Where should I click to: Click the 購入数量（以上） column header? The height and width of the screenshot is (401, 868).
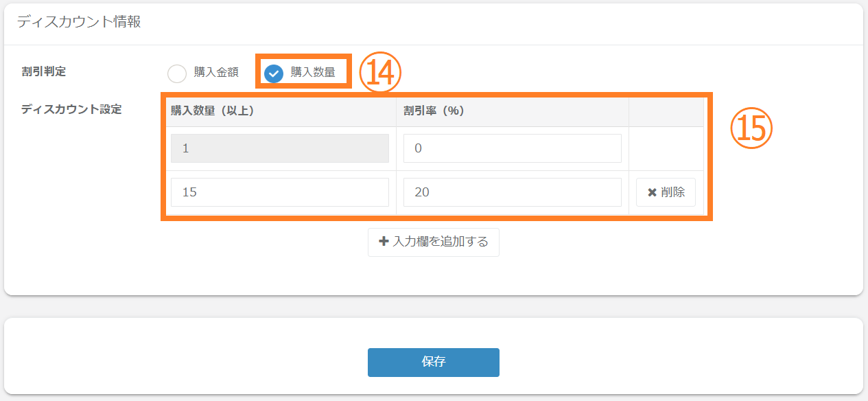pyautogui.click(x=213, y=111)
